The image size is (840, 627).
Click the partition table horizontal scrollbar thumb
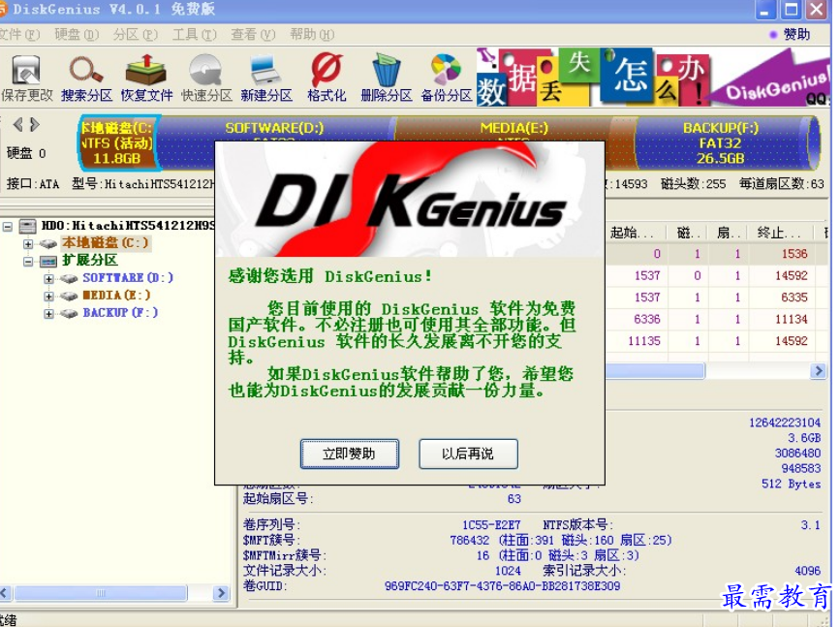pos(655,371)
